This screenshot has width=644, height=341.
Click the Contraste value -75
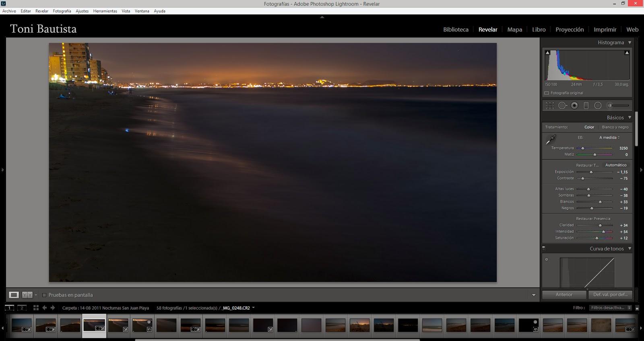tap(623, 178)
